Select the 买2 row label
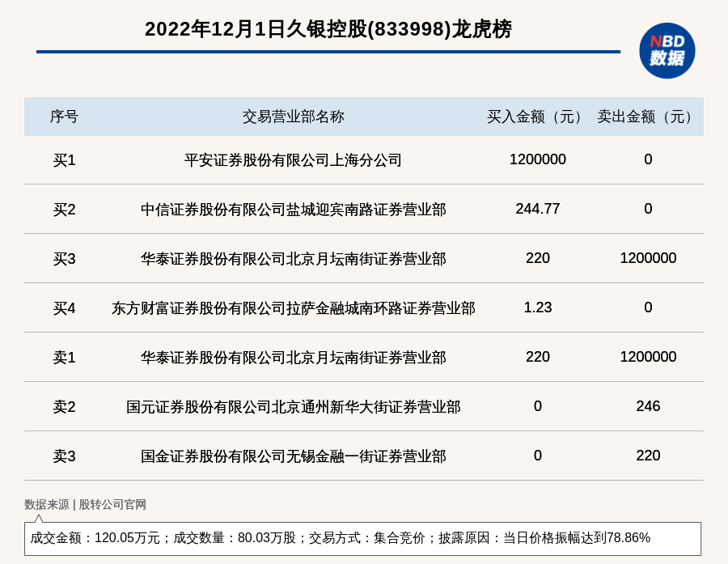The width and height of the screenshot is (728, 564). [64, 210]
